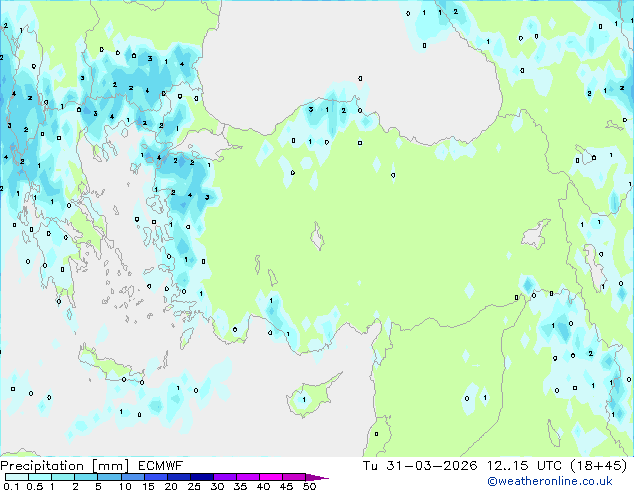The width and height of the screenshot is (634, 490).
Task: Pick the 10–15 mm legend color swatch
Action: [133, 477]
